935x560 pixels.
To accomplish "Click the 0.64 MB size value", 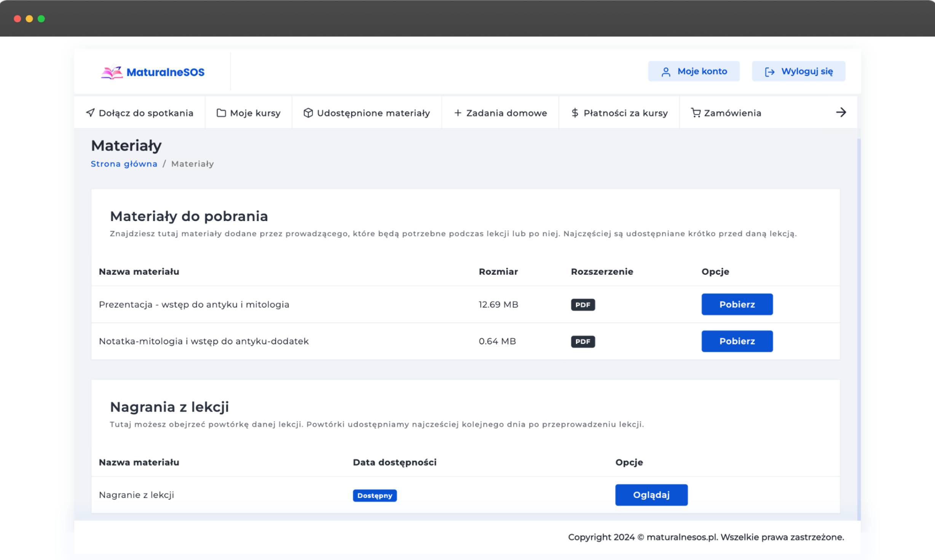I will coord(497,341).
